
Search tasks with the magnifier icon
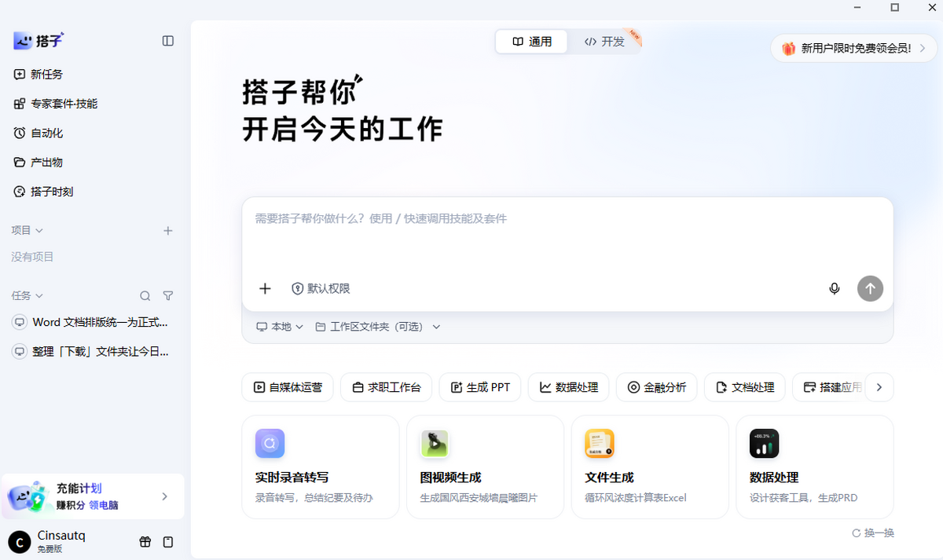click(x=145, y=296)
